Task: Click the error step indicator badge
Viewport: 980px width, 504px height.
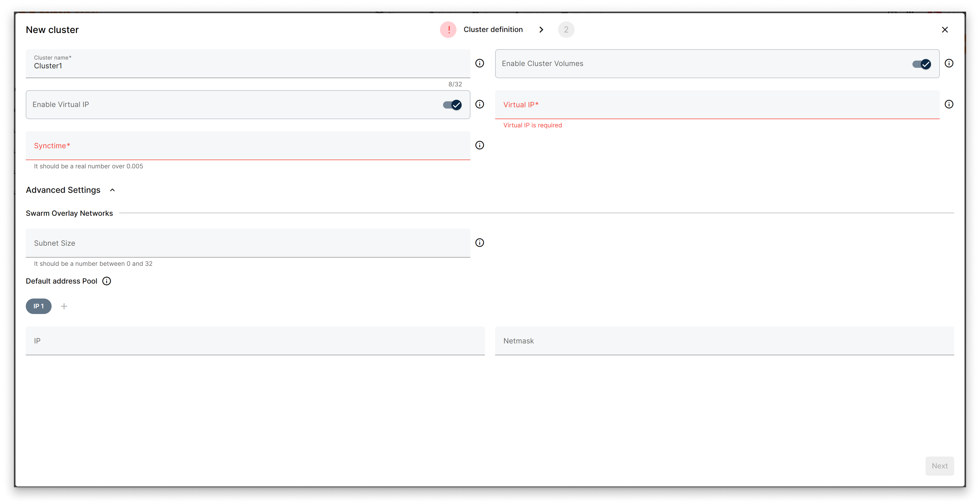Action: click(448, 29)
